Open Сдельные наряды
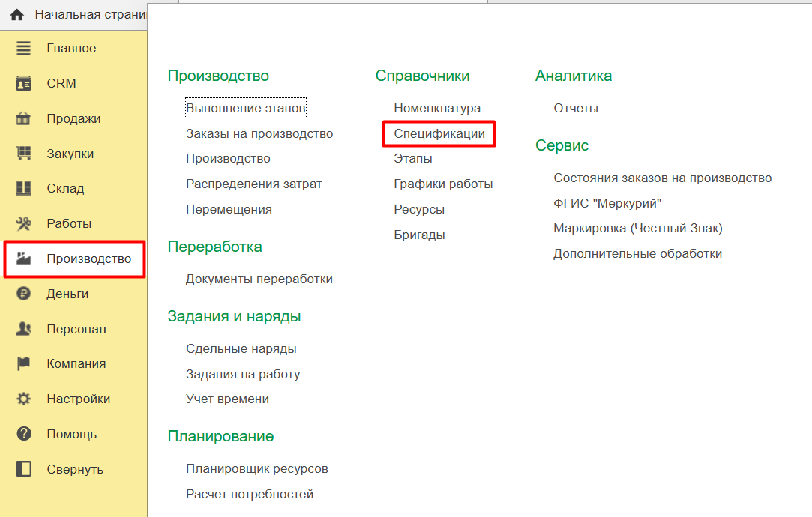 (x=241, y=349)
